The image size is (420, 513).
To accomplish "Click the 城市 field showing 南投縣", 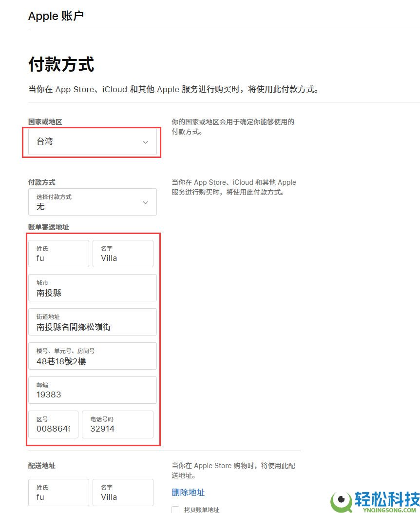I will (x=92, y=288).
